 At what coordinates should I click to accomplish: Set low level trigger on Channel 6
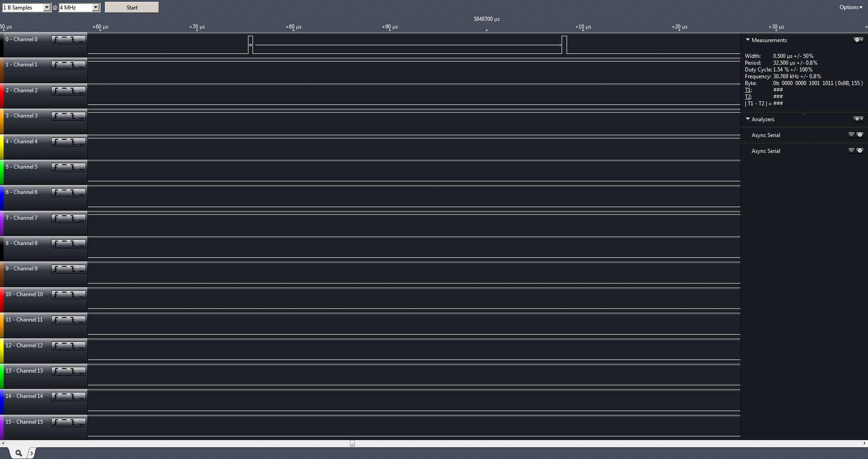point(81,193)
